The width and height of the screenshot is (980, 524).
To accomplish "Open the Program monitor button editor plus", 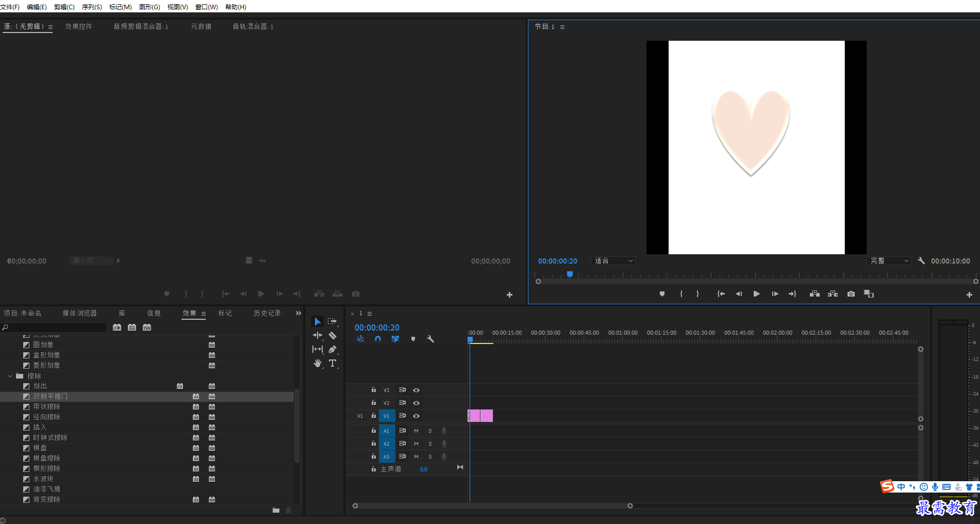I will point(969,294).
